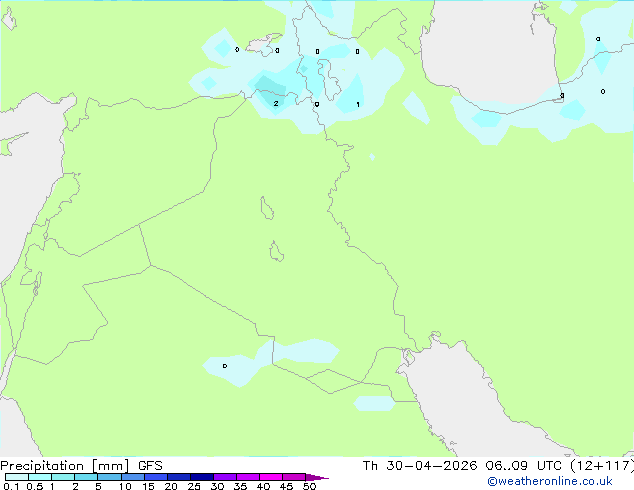634x490 pixels.
Task: Click the '45' legend scale label
Action: pyautogui.click(x=286, y=486)
